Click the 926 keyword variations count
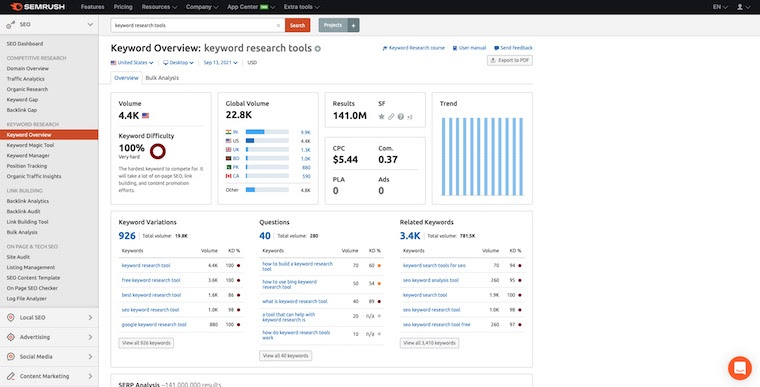This screenshot has width=760, height=387. click(x=127, y=236)
